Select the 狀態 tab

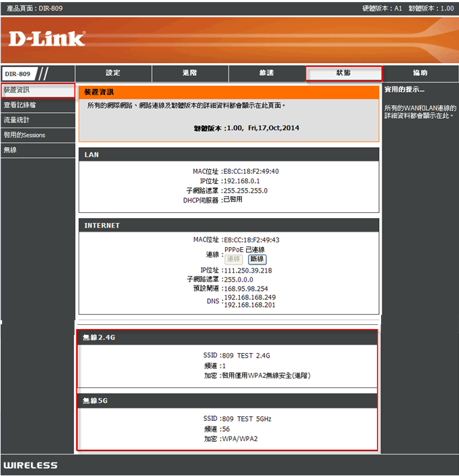343,73
